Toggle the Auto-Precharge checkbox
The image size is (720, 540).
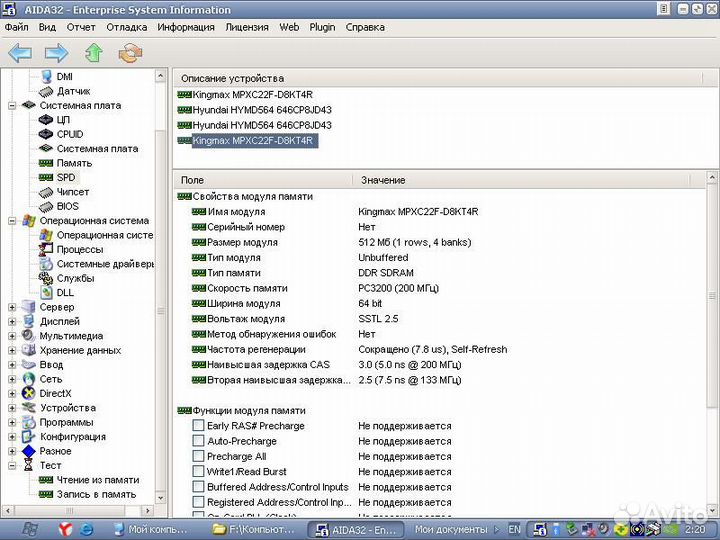tap(198, 441)
